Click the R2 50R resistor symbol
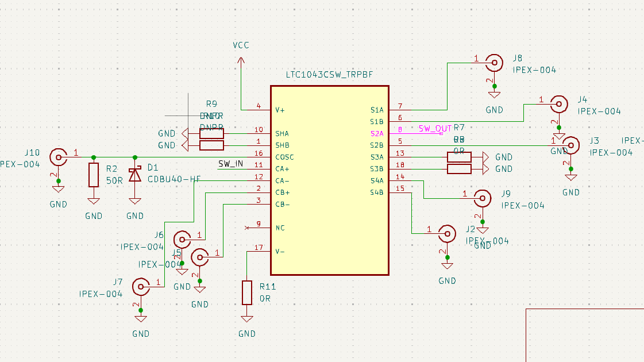644x362 pixels. coord(94,175)
